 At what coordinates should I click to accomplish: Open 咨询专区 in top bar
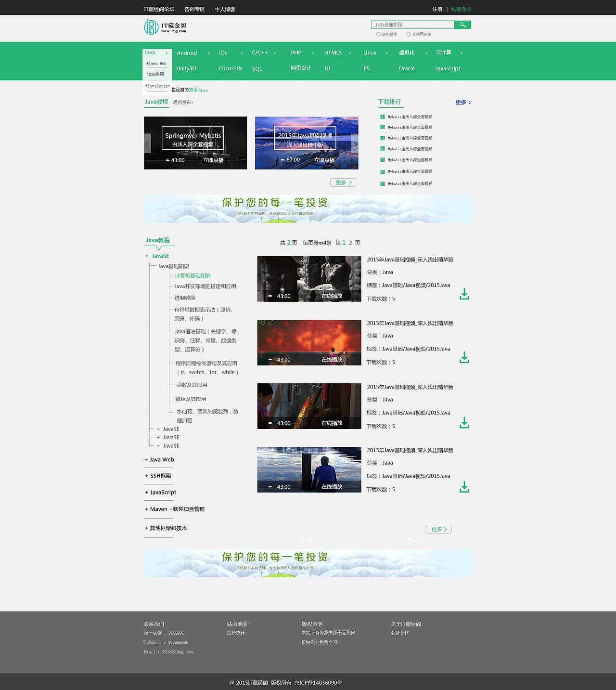click(x=194, y=9)
